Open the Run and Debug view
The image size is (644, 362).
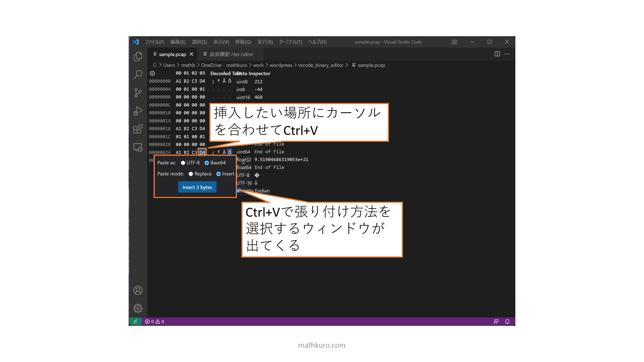[x=138, y=111]
